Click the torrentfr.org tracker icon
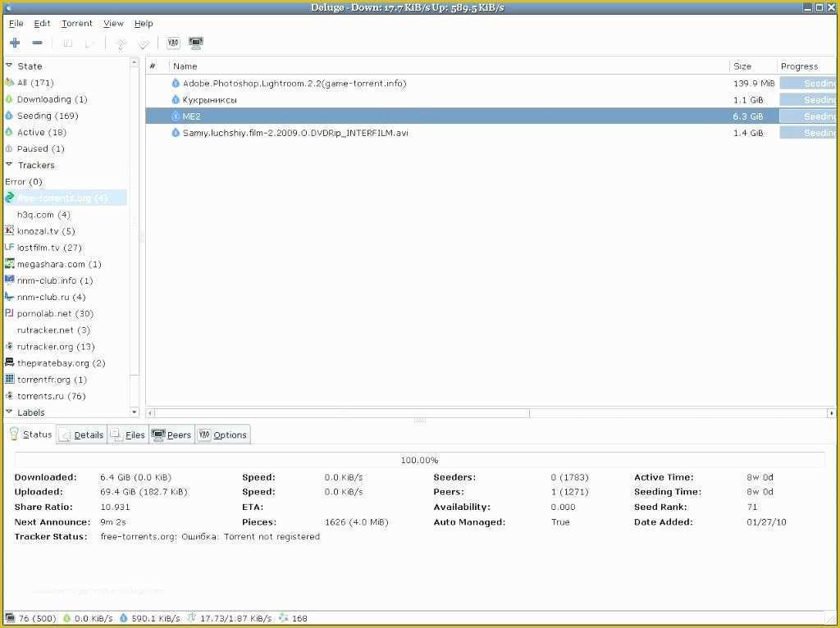 coord(9,379)
